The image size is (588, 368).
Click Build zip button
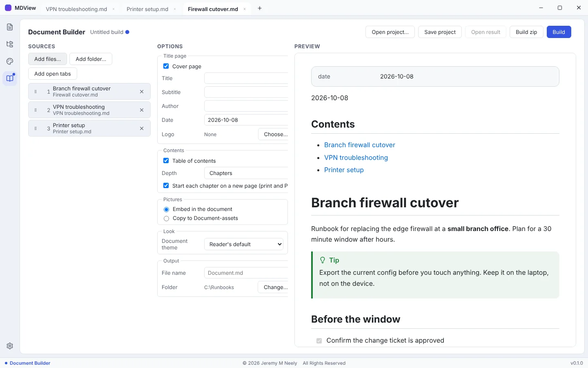526,32
